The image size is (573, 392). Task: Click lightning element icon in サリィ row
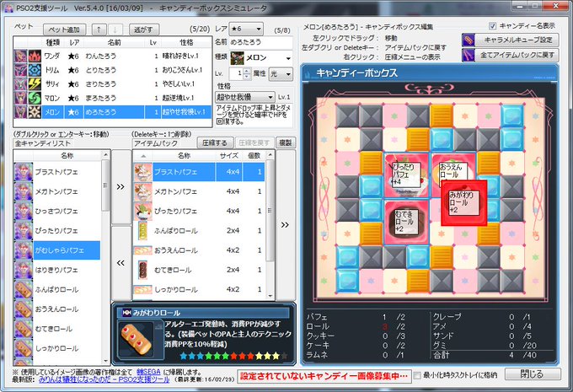click(35, 83)
